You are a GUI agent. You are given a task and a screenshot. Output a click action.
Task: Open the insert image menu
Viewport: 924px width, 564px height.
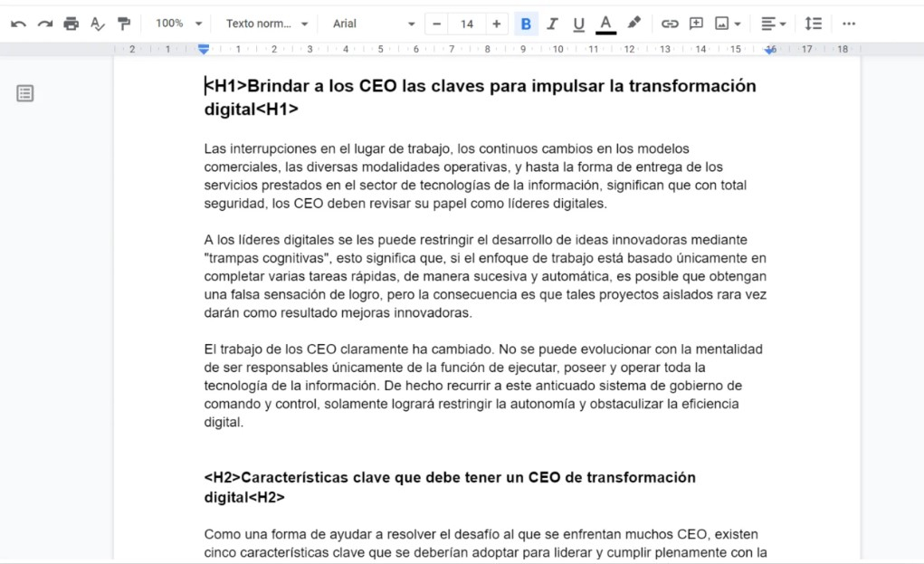point(728,24)
